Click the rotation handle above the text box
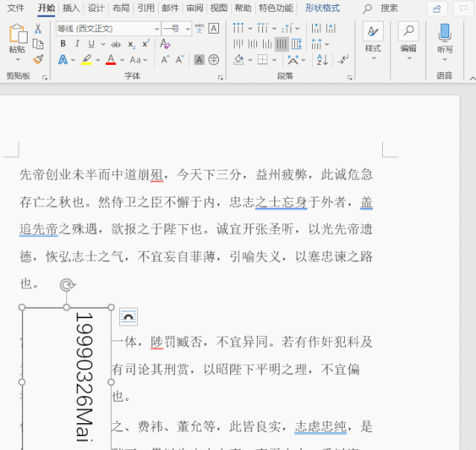476x450 pixels. pyautogui.click(x=67, y=285)
